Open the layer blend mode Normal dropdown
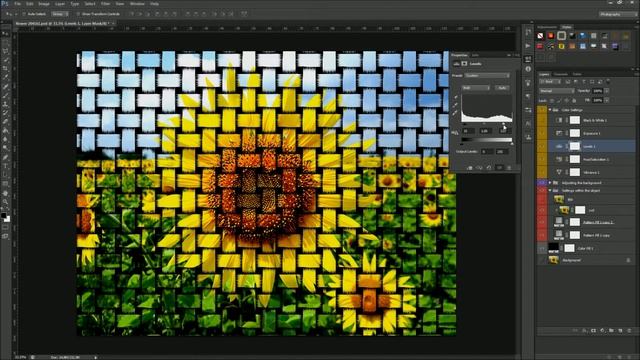This screenshot has width=640, height=360. [x=556, y=91]
